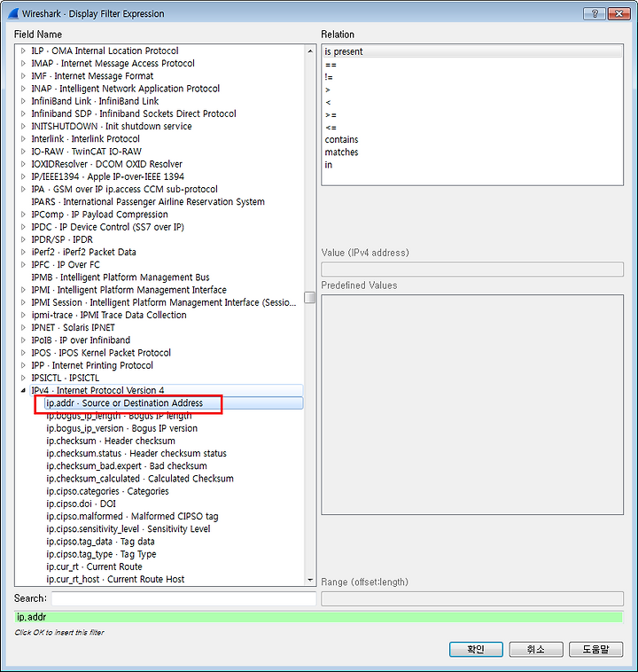This screenshot has height=672, width=638.
Task: Click the 확인 (OK) button
Action: 476,649
